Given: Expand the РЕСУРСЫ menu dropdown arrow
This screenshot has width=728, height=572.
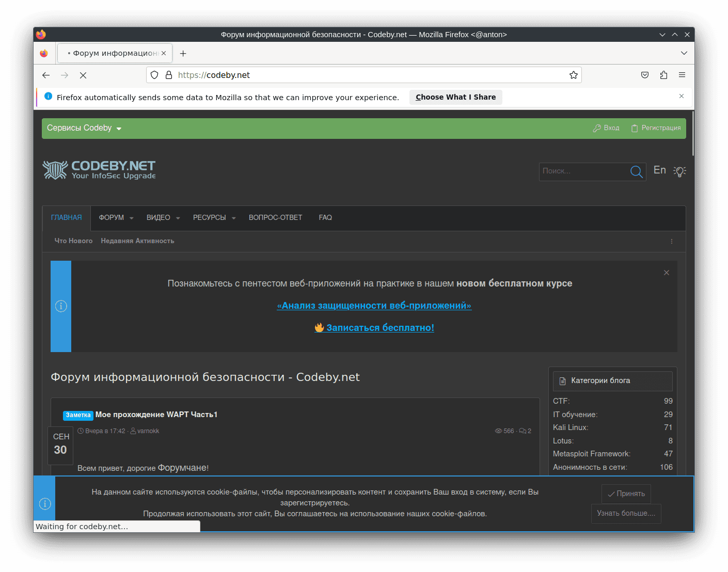Looking at the screenshot, I should click(x=234, y=218).
